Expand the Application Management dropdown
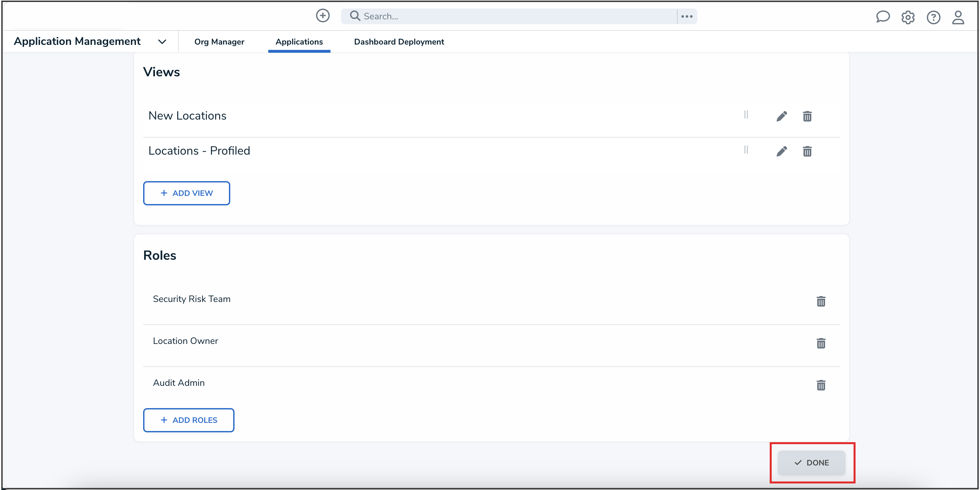Viewport: 980px width, 490px height. [x=162, y=42]
